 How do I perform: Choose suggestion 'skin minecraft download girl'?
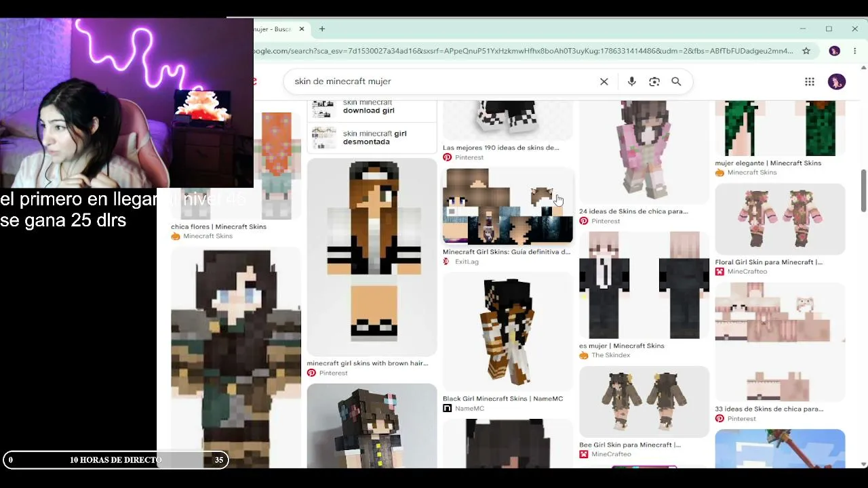372,108
